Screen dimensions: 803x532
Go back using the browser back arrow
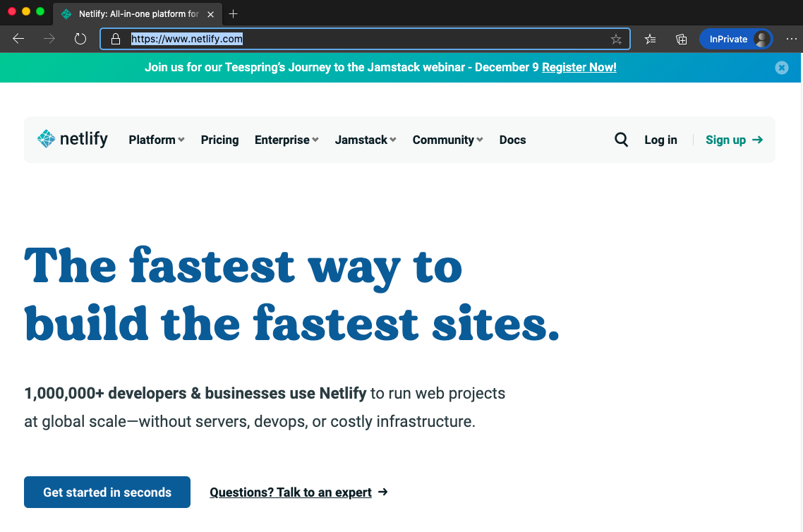[x=18, y=39]
